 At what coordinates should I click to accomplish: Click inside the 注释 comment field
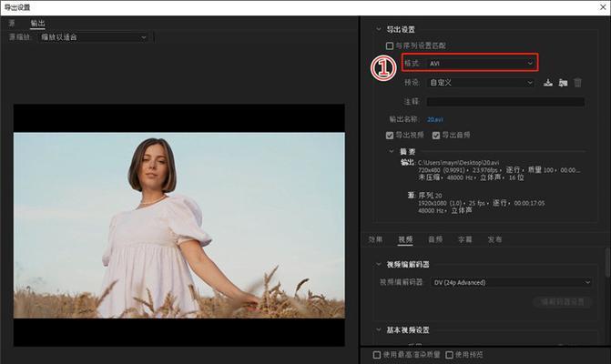coord(505,102)
